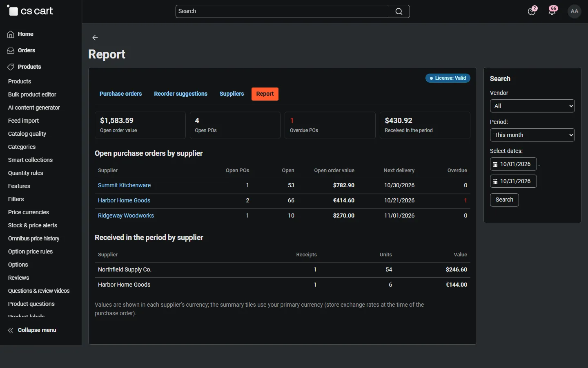Click the 10/31/2026 end date field
This screenshot has height=368, width=588.
(513, 182)
